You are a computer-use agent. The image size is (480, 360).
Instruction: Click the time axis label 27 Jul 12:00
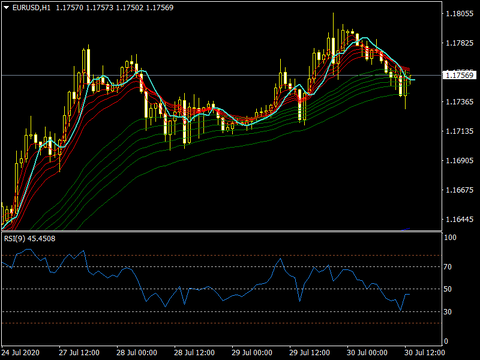[x=79, y=353]
